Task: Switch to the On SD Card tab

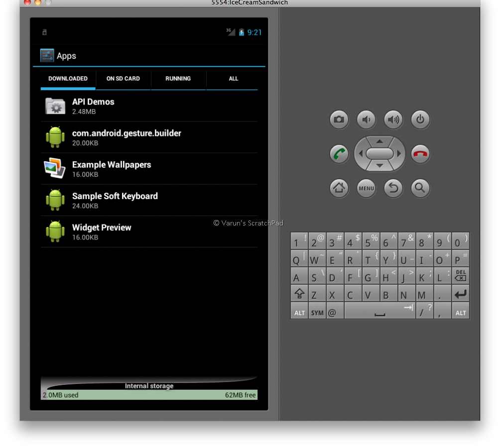Action: 123,79
